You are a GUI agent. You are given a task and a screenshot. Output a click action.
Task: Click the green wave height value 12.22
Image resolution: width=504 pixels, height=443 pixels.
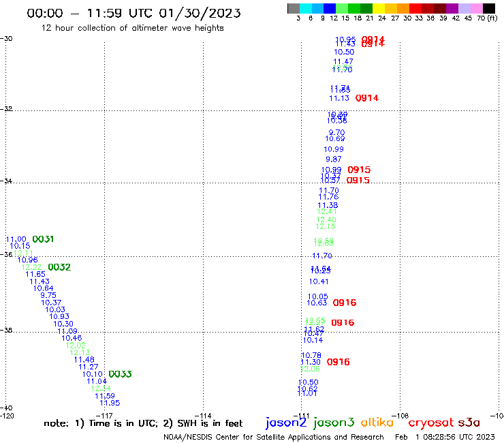click(31, 267)
